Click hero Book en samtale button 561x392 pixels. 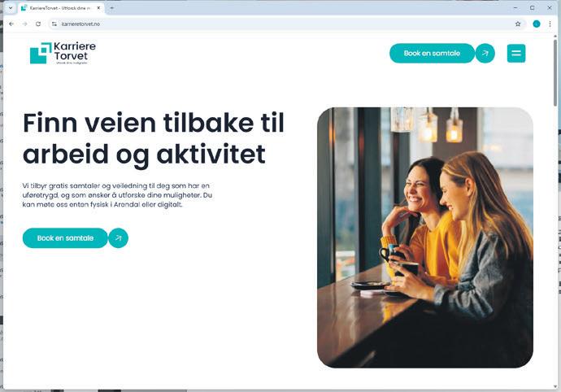click(x=65, y=238)
